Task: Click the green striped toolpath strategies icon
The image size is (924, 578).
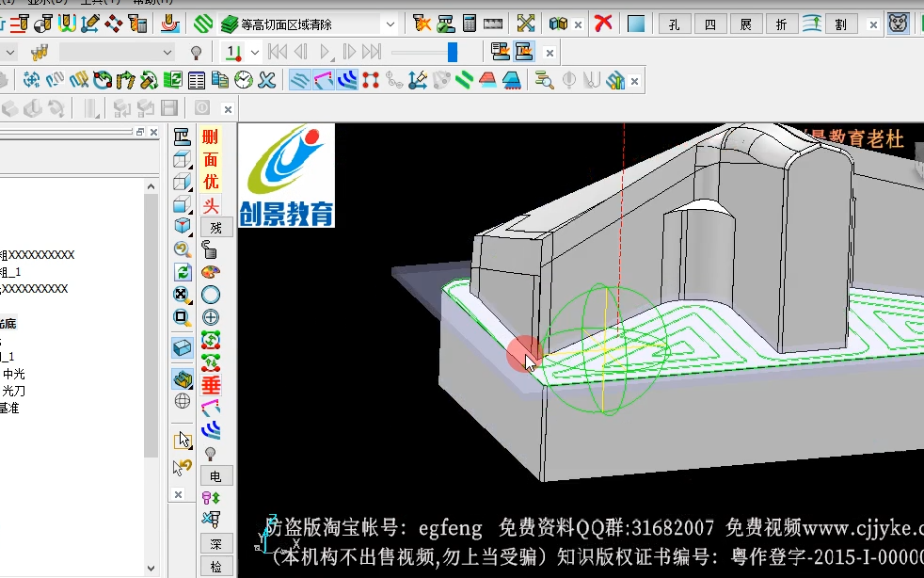Action: click(204, 24)
